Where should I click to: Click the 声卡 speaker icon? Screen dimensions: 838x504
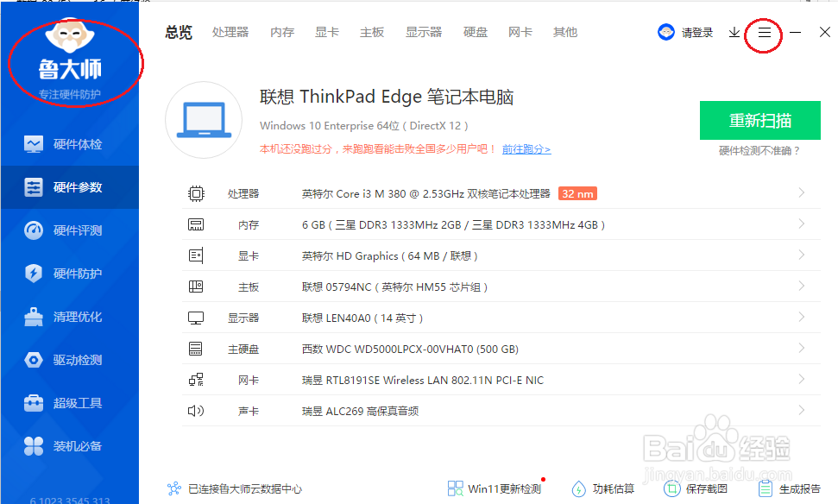click(196, 411)
